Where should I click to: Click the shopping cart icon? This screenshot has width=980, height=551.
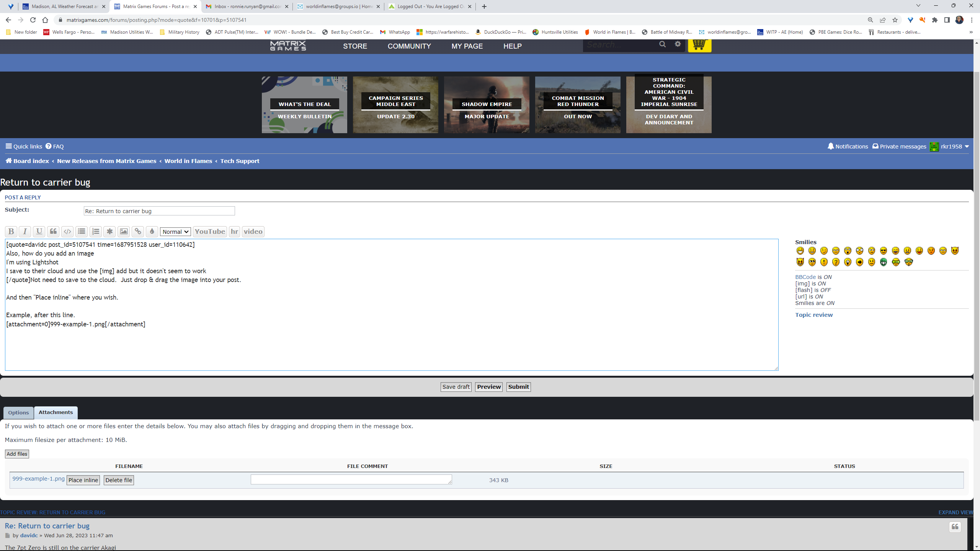click(699, 45)
